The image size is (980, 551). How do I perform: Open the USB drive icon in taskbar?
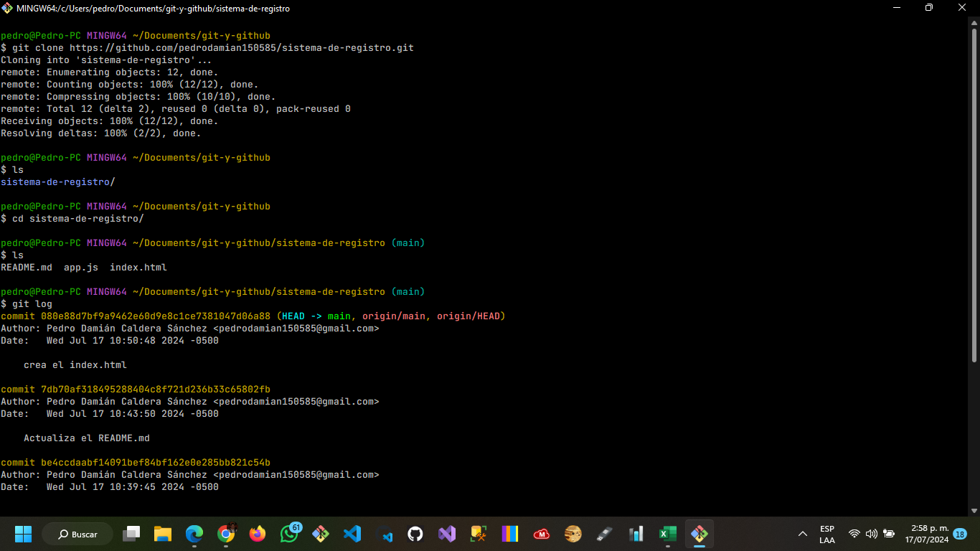[605, 534]
